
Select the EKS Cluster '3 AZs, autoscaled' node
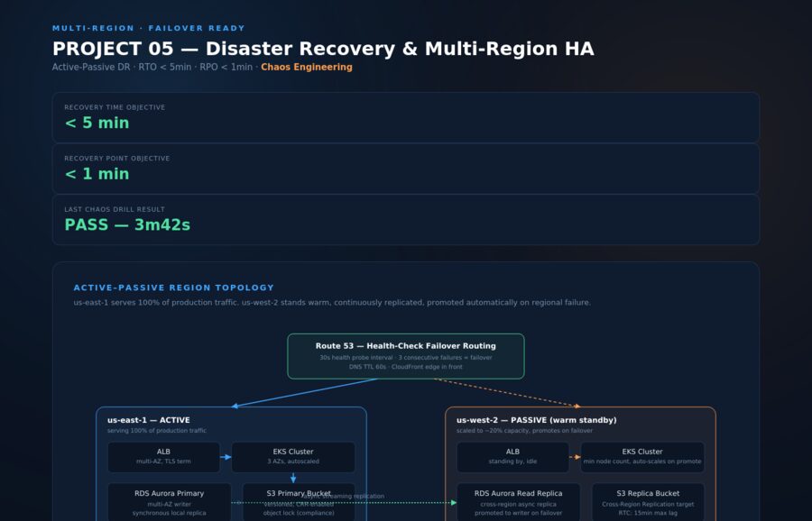pos(293,457)
